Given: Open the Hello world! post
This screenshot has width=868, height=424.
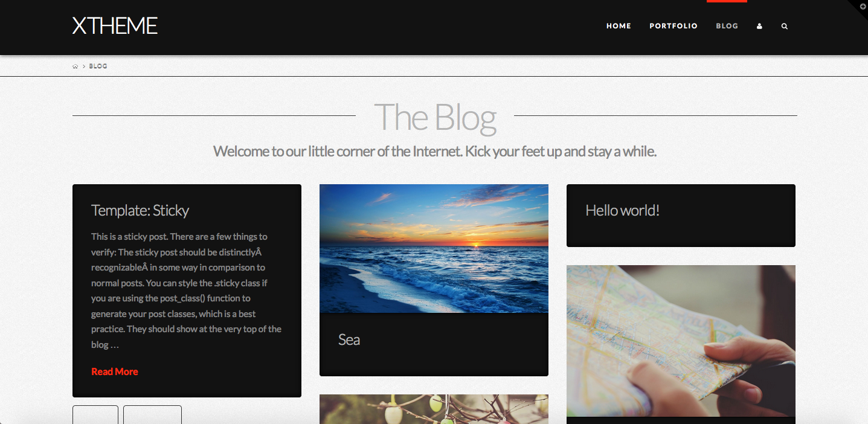Looking at the screenshot, I should 622,210.
